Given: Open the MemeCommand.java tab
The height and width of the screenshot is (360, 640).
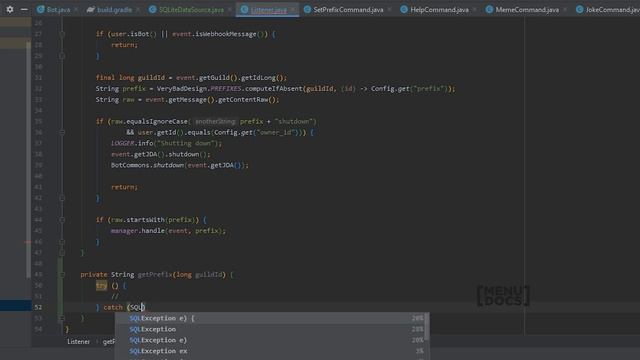Looking at the screenshot, I should (x=527, y=9).
